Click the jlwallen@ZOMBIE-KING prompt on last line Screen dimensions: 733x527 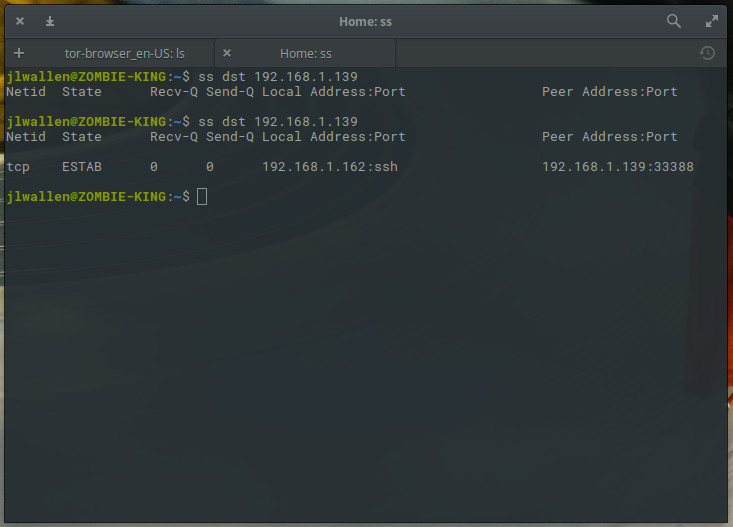click(x=84, y=197)
